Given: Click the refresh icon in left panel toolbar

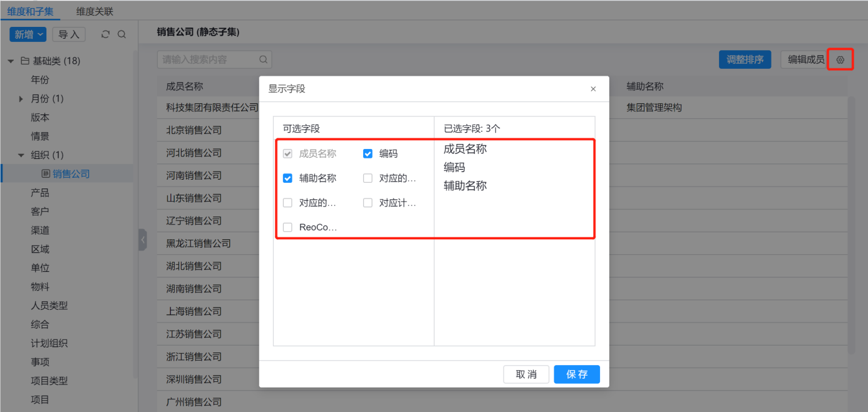Looking at the screenshot, I should coord(105,34).
